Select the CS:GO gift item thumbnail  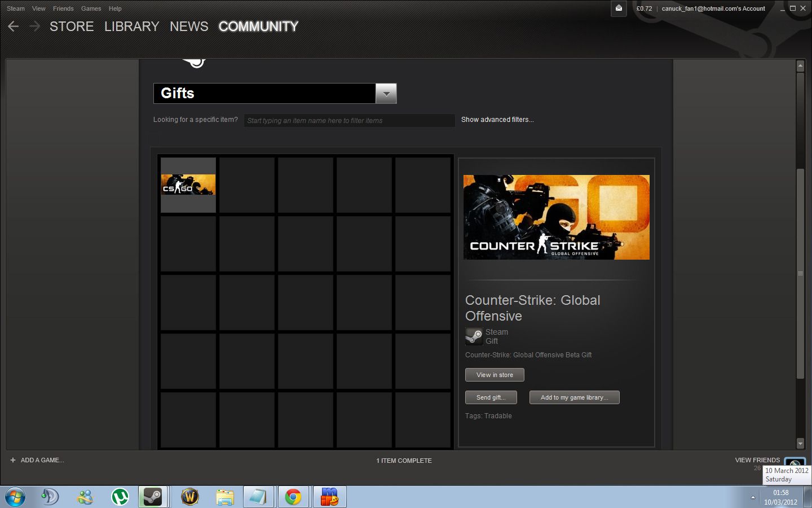(188, 185)
